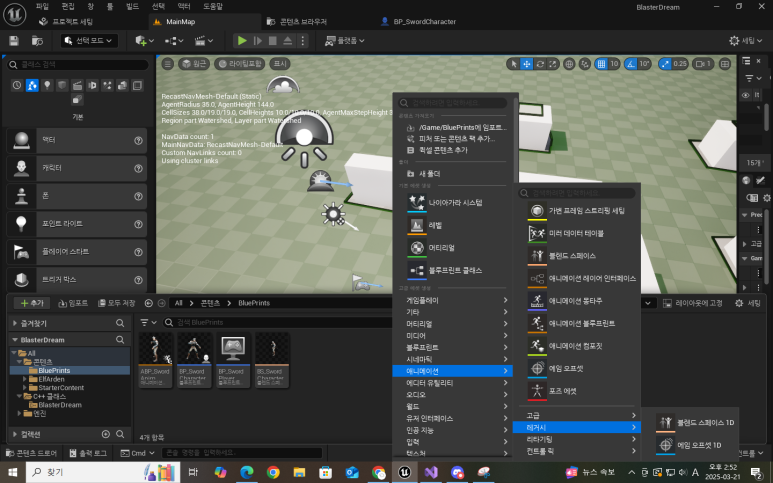This screenshot has width=773, height=483.
Task: Activate the Rotate tool in viewport
Action: (540, 64)
